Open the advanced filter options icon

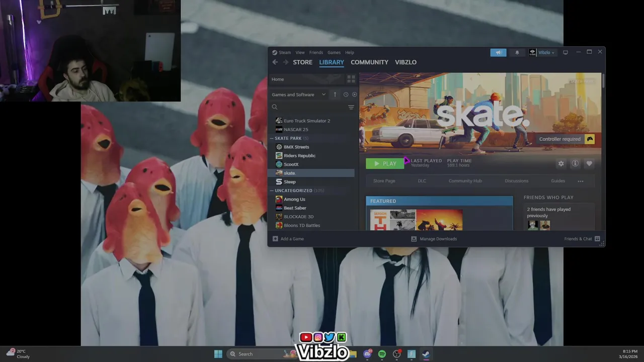[351, 107]
